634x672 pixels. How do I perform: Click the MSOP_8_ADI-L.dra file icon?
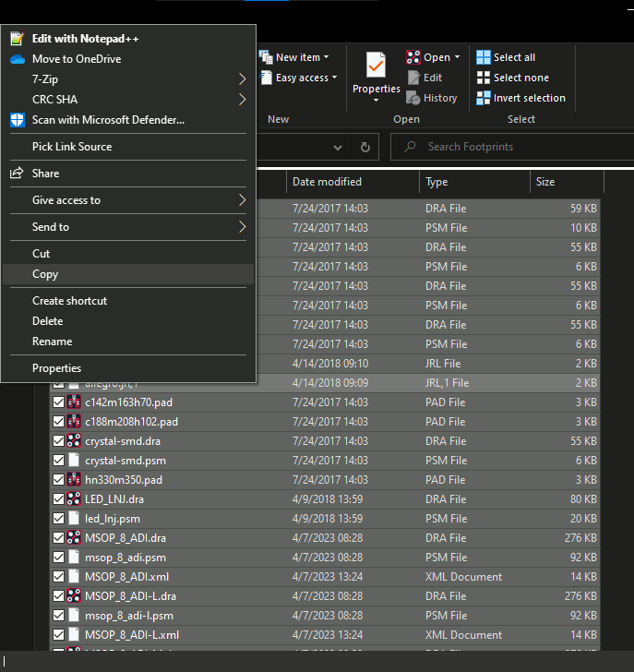74,596
